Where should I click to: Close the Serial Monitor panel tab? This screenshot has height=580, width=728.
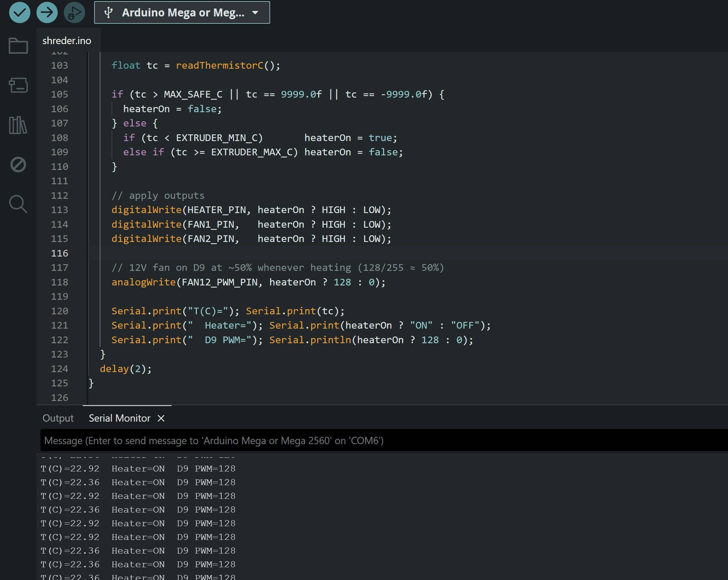tap(161, 418)
